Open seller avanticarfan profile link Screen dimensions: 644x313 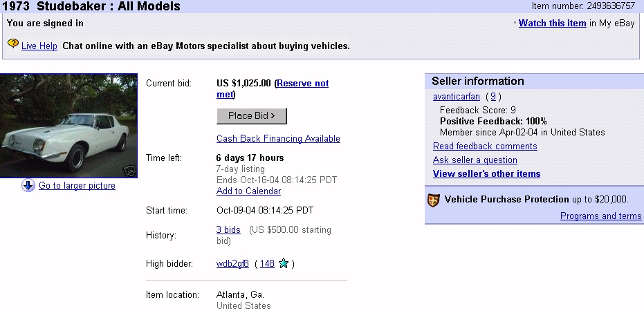point(456,97)
